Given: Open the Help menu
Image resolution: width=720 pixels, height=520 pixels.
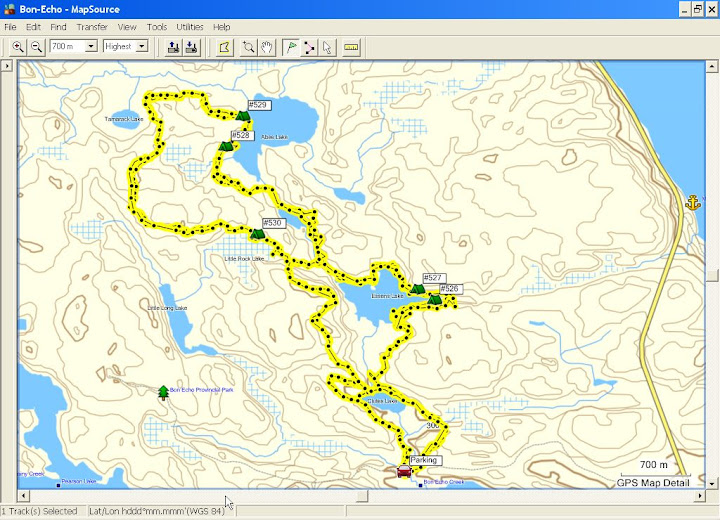Looking at the screenshot, I should point(221,27).
